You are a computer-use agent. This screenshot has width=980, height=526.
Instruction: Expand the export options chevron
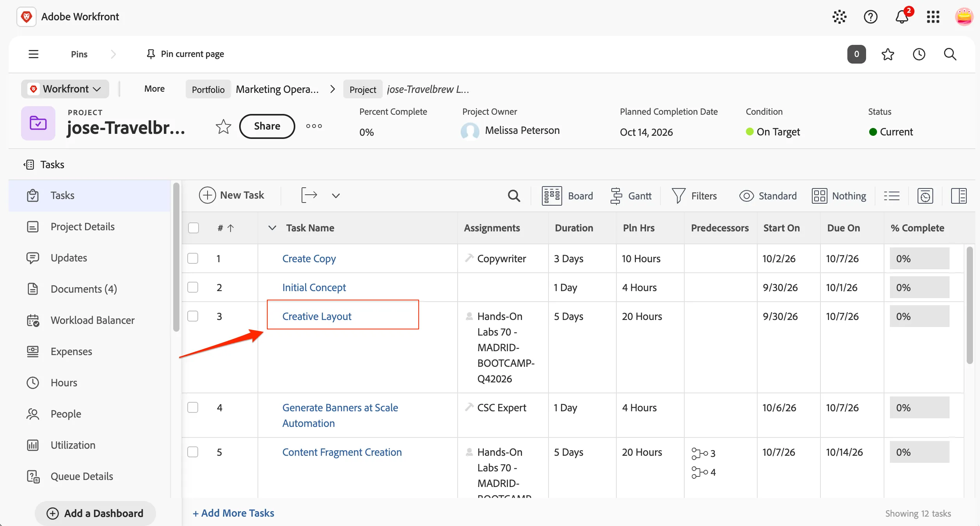pos(336,195)
